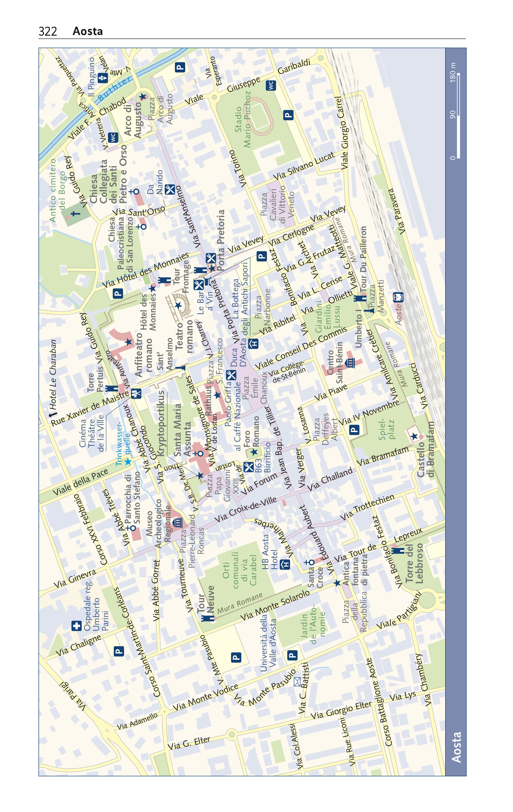Click the restaurant icon at B63 Birrificio
This screenshot has height=812, width=513.
(248, 467)
